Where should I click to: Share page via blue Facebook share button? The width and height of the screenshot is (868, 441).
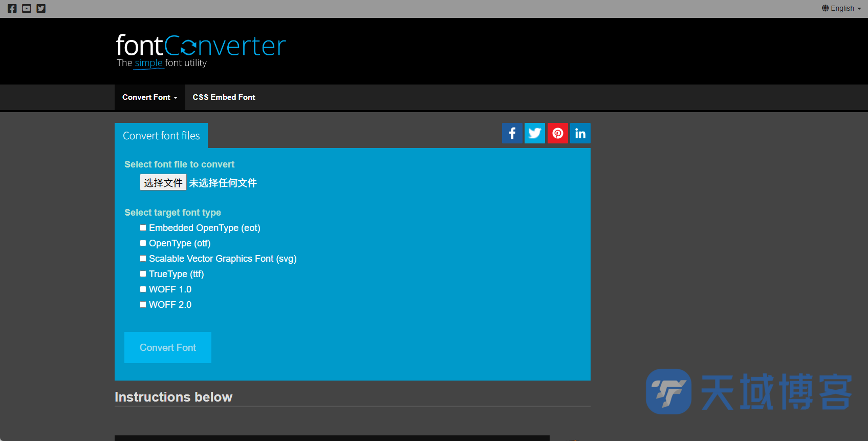pyautogui.click(x=512, y=133)
